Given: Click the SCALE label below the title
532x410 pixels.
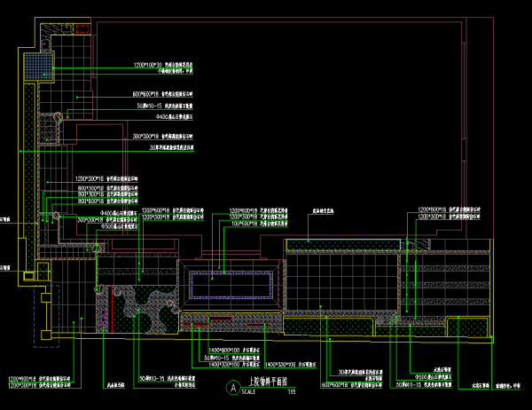Looking at the screenshot, I should pyautogui.click(x=247, y=391).
